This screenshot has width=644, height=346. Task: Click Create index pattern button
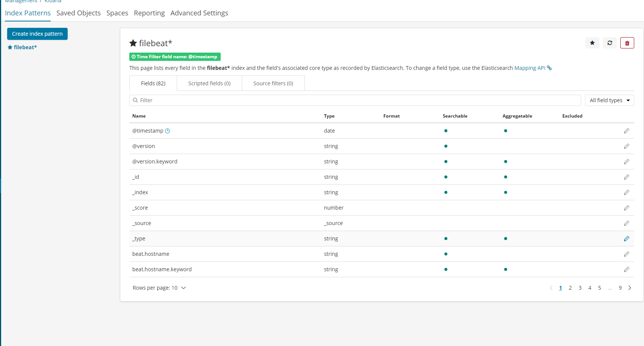coord(37,34)
